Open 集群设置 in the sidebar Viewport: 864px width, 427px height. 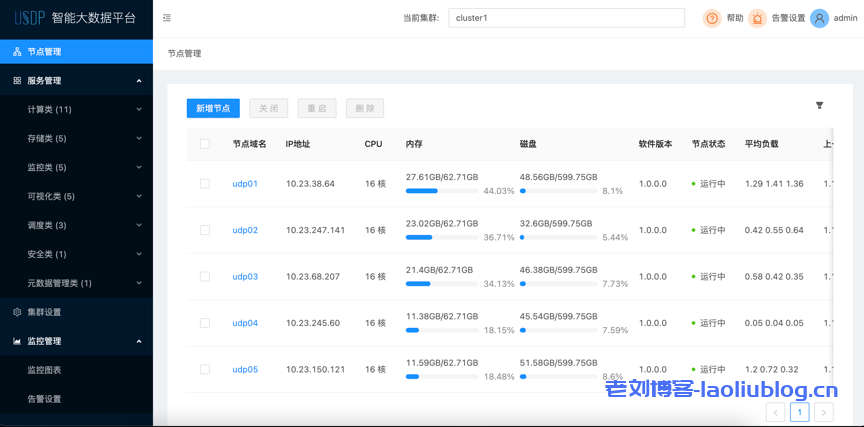pyautogui.click(x=77, y=312)
